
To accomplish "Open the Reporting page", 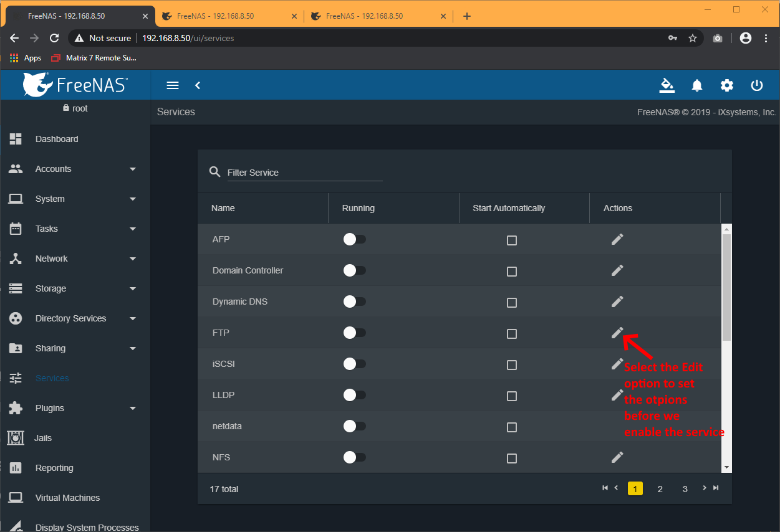I will 75,468.
